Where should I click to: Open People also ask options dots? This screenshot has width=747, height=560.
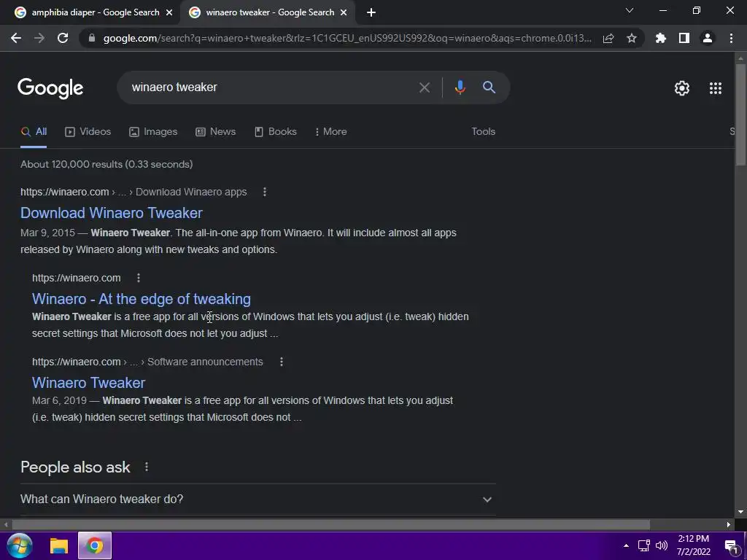click(x=147, y=467)
